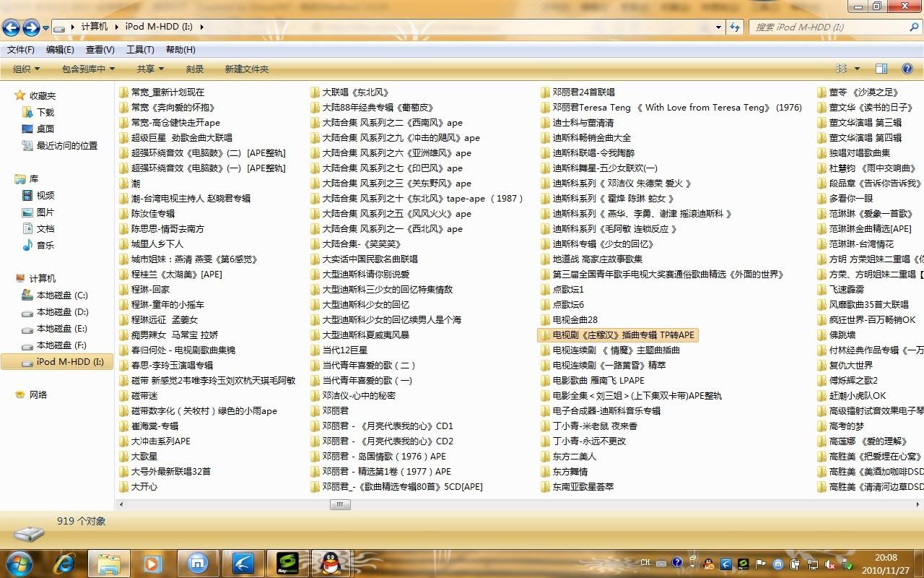Screen dimensions: 924x578
Task: Select folder 大联唱《东北风》
Action: 350,92
